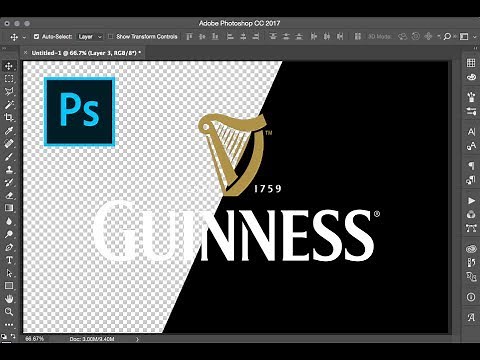Select the Eyedropper tool
480x360 pixels.
point(9,130)
